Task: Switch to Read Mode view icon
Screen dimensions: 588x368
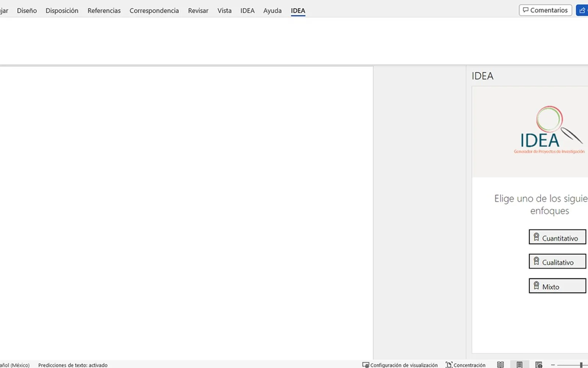Action: [500, 365]
